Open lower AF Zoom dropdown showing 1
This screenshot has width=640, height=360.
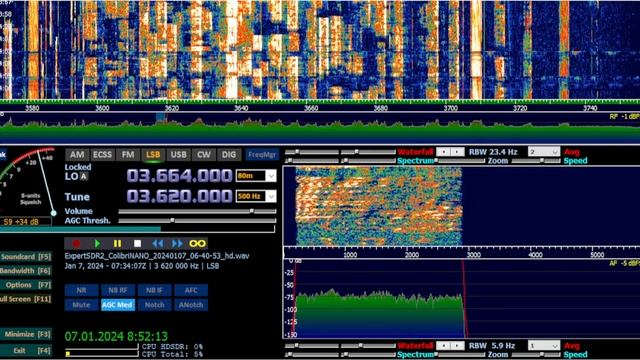tap(544, 346)
